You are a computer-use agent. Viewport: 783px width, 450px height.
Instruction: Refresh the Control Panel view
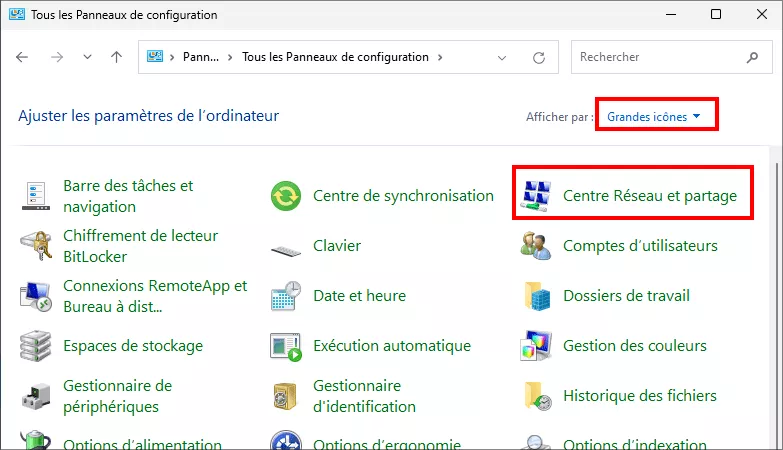pos(539,57)
